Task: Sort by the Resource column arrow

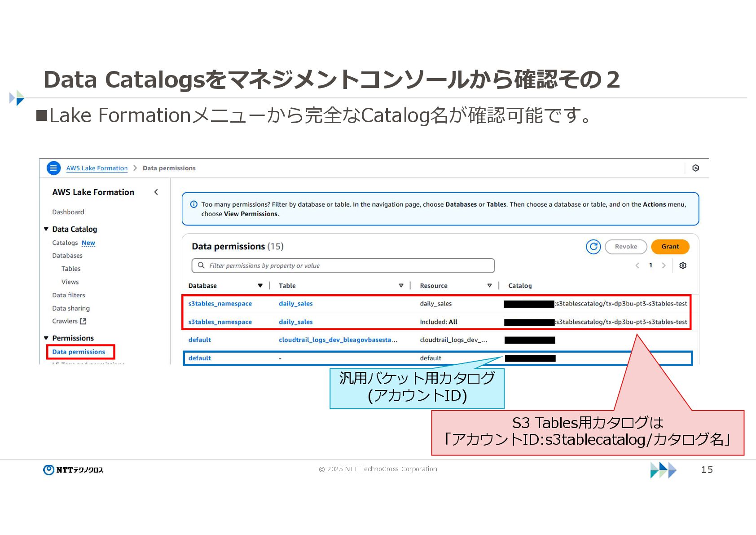Action: [489, 286]
